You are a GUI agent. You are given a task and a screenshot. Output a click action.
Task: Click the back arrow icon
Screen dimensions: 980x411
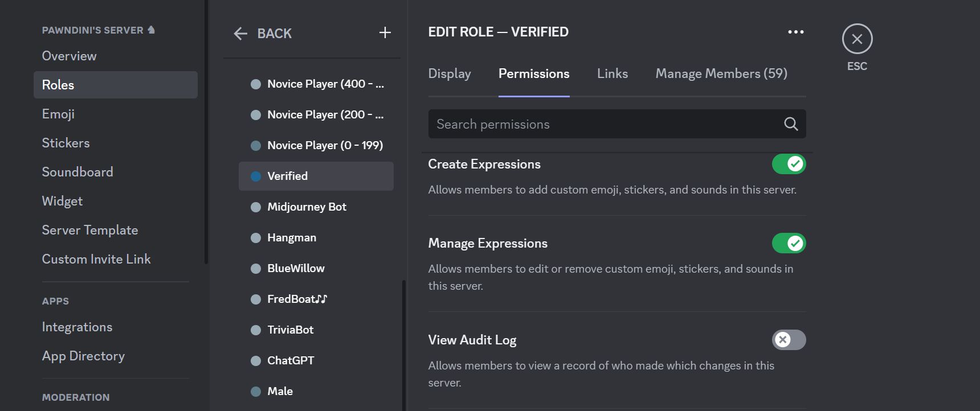pyautogui.click(x=240, y=34)
